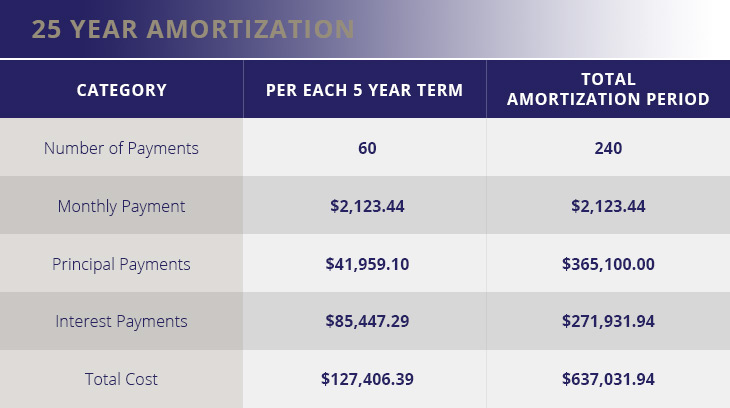Select the $637,031.94 total cost cell
This screenshot has height=408, width=730.
tap(608, 379)
